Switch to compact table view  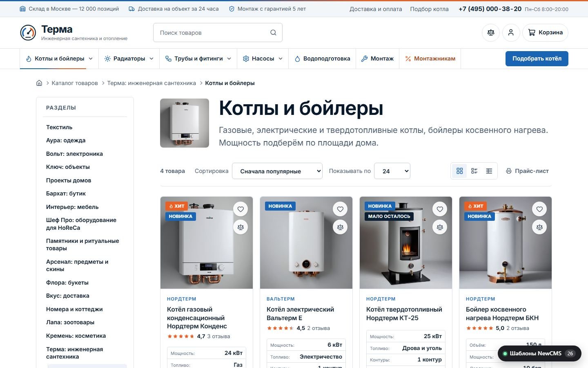point(489,171)
